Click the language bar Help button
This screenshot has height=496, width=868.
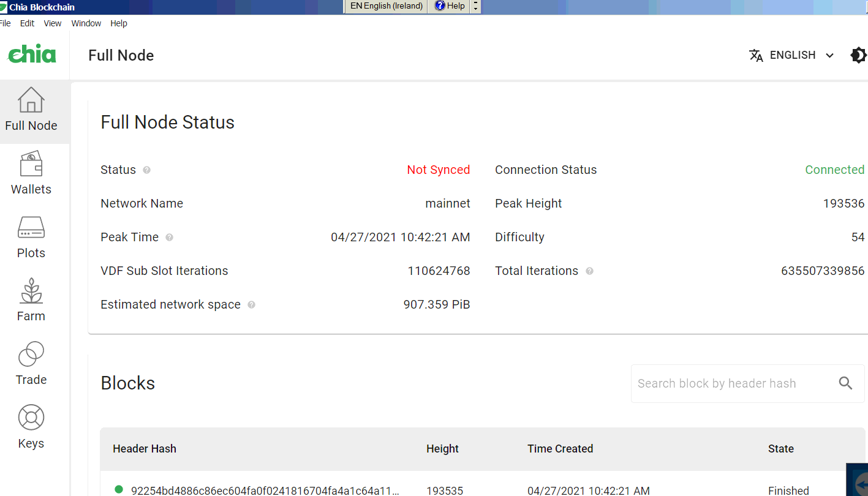[450, 6]
